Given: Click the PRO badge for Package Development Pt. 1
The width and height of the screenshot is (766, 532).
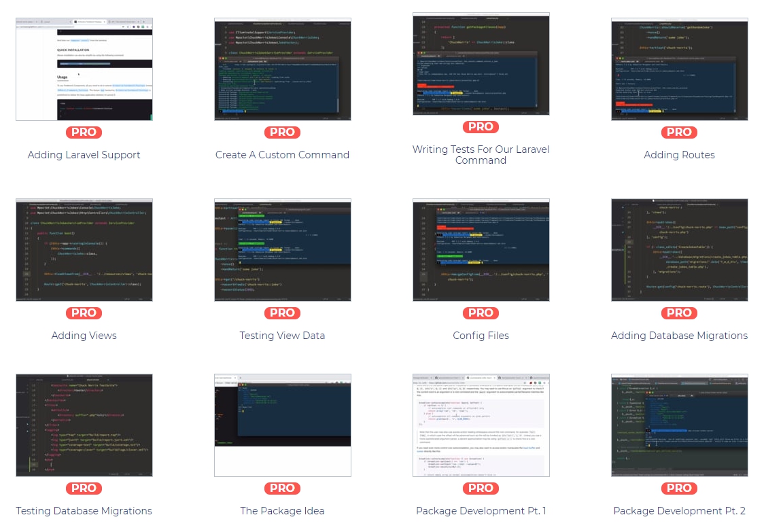Looking at the screenshot, I should (481, 489).
